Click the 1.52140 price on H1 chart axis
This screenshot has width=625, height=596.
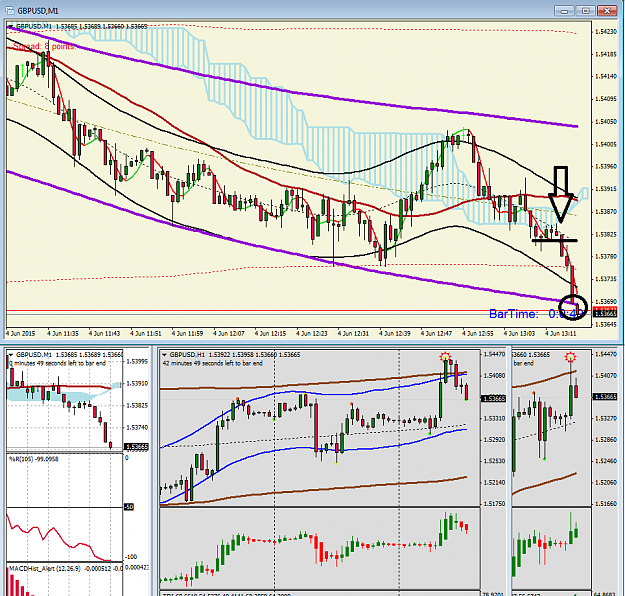coord(494,482)
